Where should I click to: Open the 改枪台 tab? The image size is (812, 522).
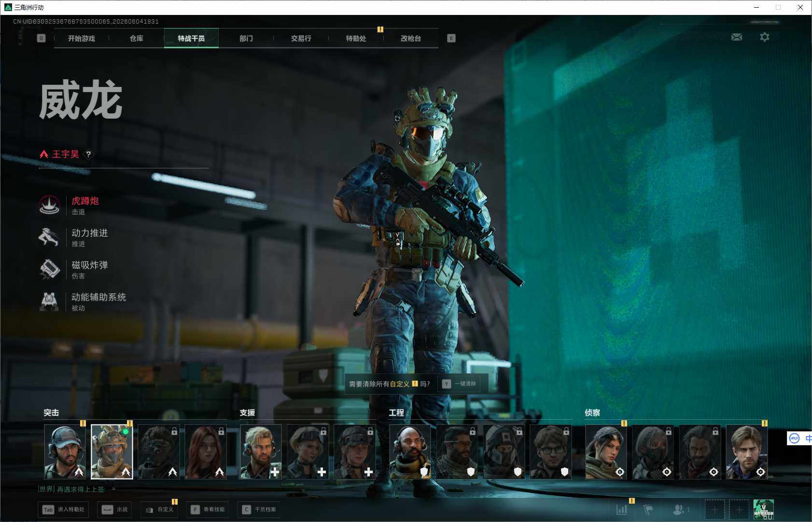(411, 38)
